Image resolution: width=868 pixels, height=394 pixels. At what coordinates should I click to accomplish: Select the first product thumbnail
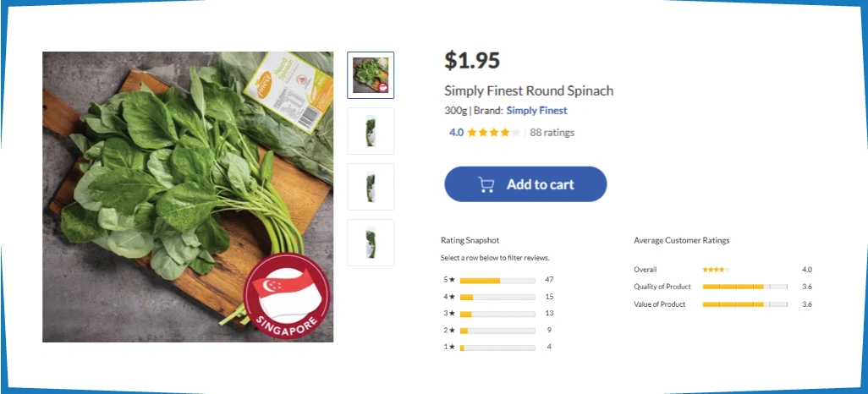pos(371,75)
